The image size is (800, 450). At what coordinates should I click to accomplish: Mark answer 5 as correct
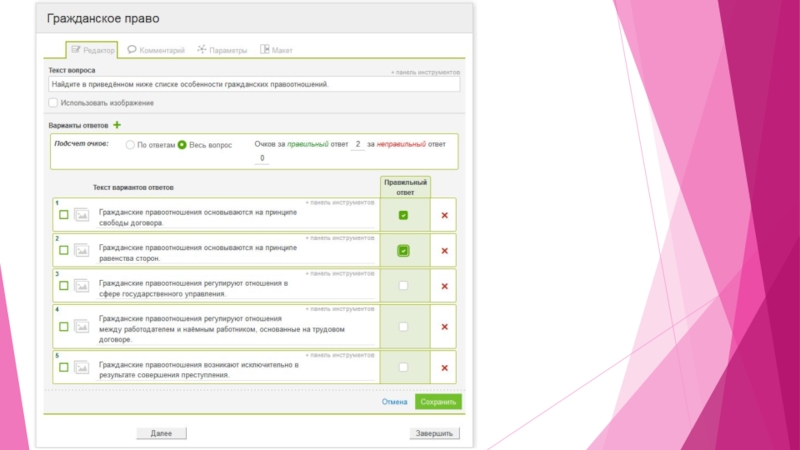403,367
